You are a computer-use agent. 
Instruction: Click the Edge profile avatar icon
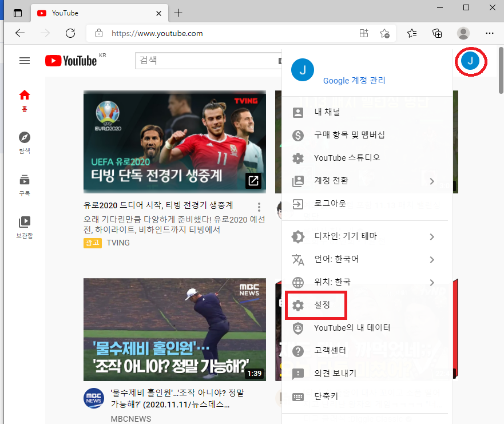coord(463,33)
